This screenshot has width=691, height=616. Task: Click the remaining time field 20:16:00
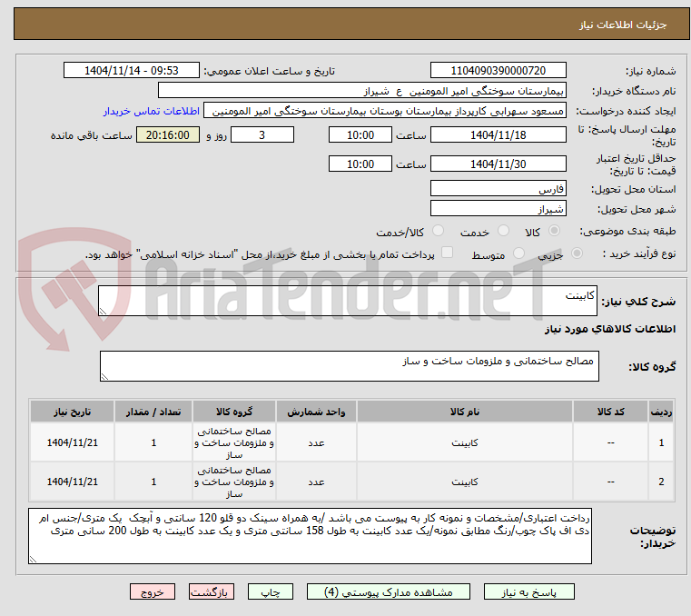tap(168, 135)
